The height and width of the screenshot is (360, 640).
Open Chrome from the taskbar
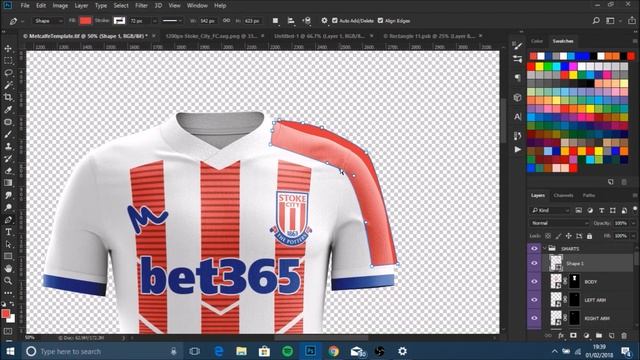333,351
